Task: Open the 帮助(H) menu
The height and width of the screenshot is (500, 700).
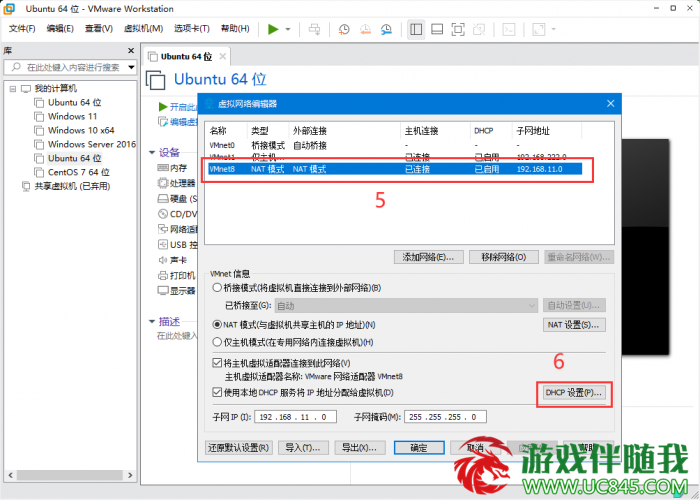Action: [x=235, y=29]
